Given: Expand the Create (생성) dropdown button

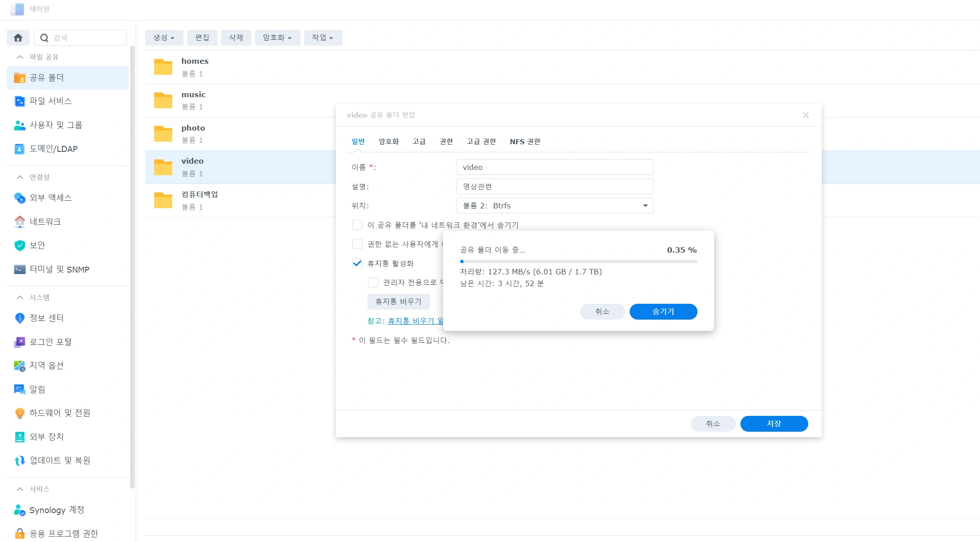Looking at the screenshot, I should (x=164, y=38).
